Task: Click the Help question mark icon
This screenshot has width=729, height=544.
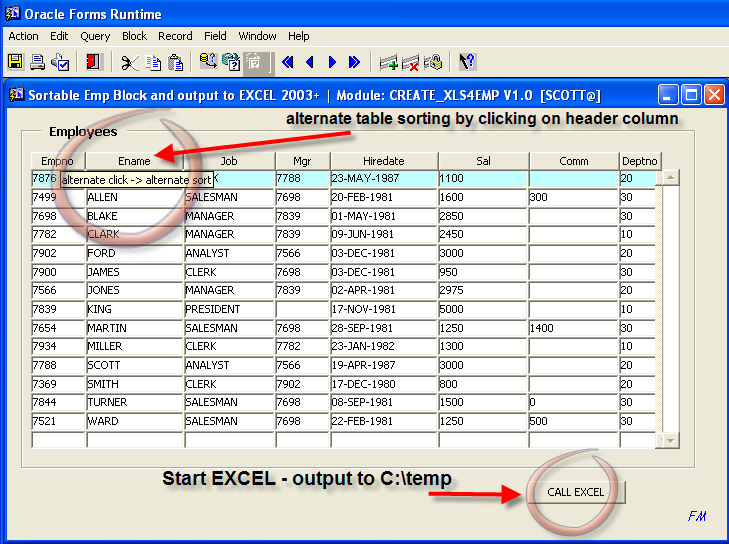Action: 467,62
